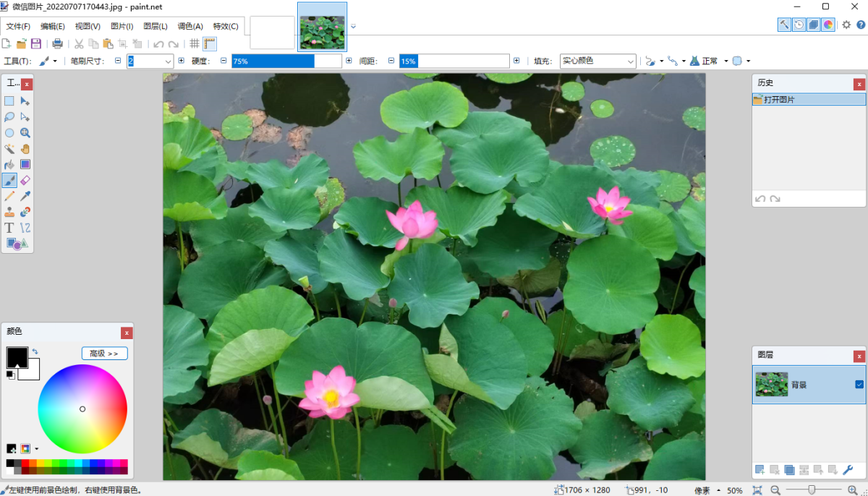Click the 高级 >> button in Colors panel
Image resolution: width=868 pixels, height=496 pixels.
tap(106, 353)
